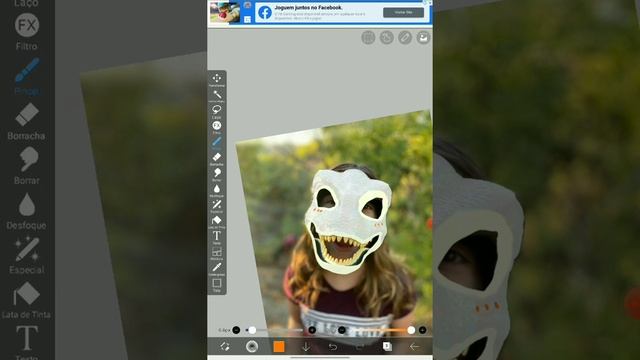This screenshot has height=360, width=640.
Task: Tap the down arrow to hide toolbar
Action: tap(306, 347)
